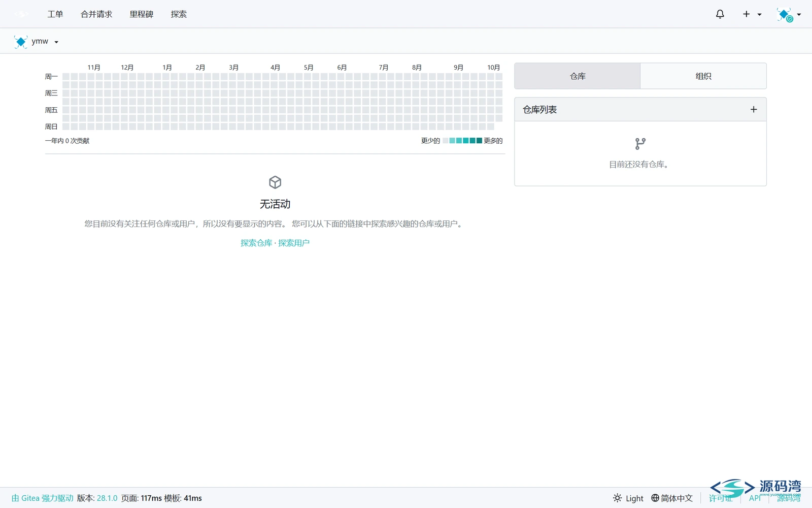
Task: Click the Gitea logo in the navbar
Action: click(x=21, y=14)
